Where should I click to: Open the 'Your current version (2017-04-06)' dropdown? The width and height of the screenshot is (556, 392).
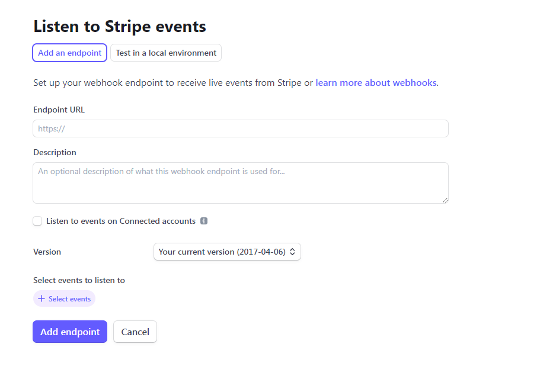point(227,252)
